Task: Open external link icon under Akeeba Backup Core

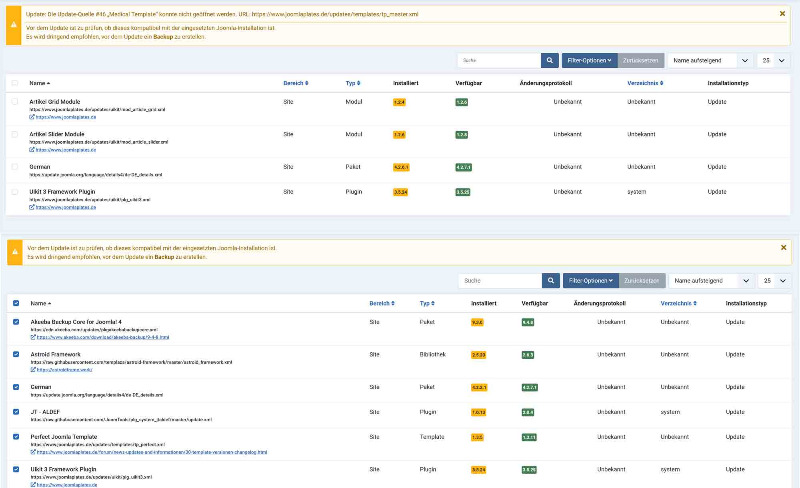Action: [33, 337]
